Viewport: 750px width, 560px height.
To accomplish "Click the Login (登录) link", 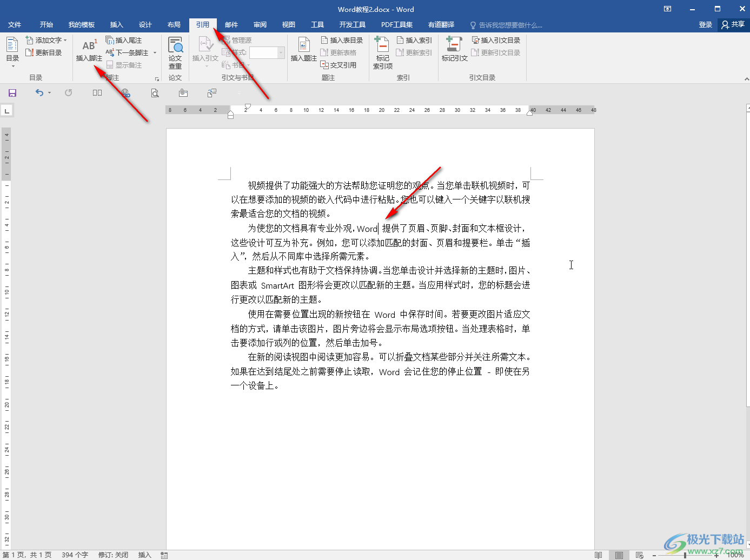I will coord(706,25).
